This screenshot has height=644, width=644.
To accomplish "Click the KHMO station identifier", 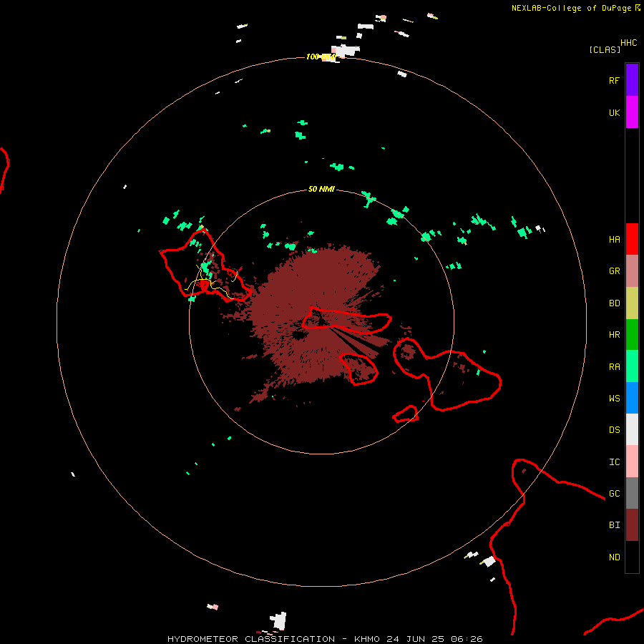I will click(x=367, y=639).
